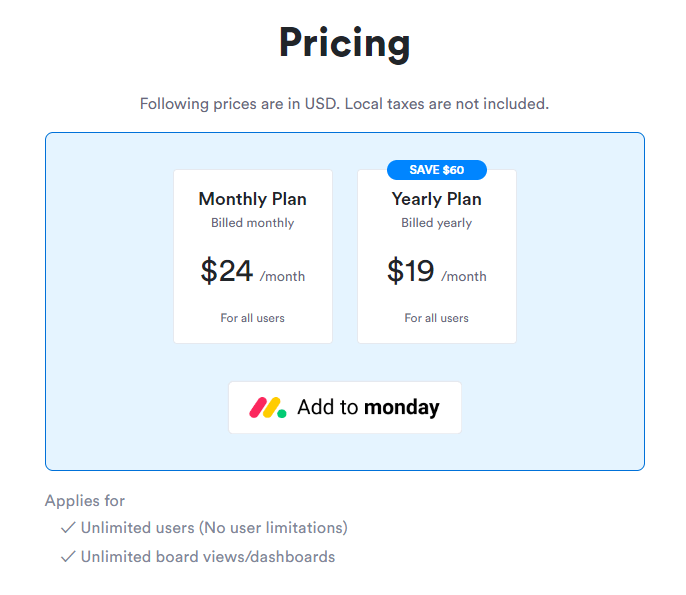
Task: Click the Monthly Plan title text
Action: point(252,199)
